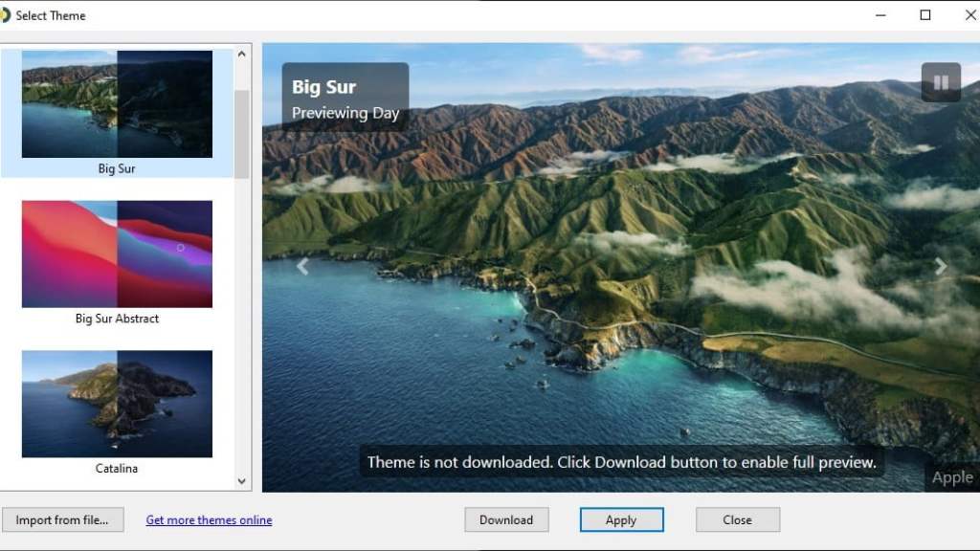Click the Big Sur theme label
This screenshot has width=980, height=551.
click(117, 168)
